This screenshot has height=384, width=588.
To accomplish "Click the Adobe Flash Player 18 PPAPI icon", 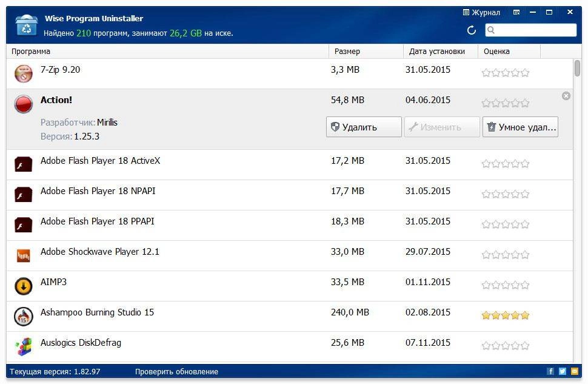I will pyautogui.click(x=23, y=225).
